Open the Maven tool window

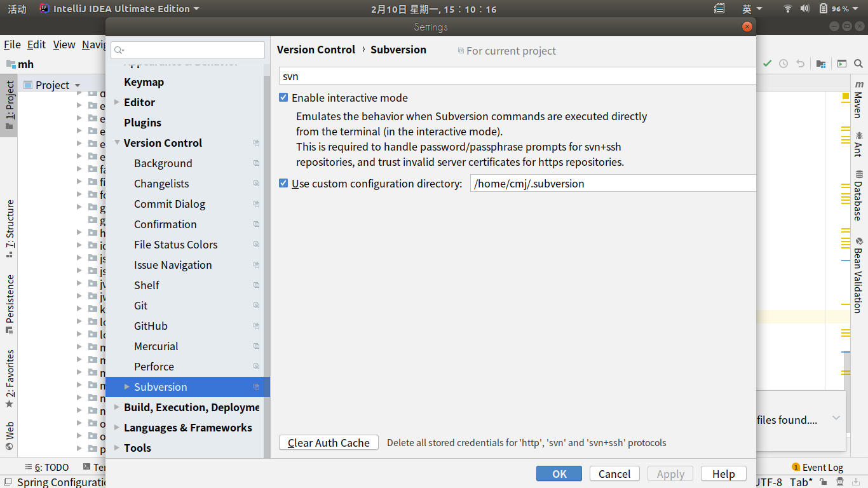click(859, 99)
